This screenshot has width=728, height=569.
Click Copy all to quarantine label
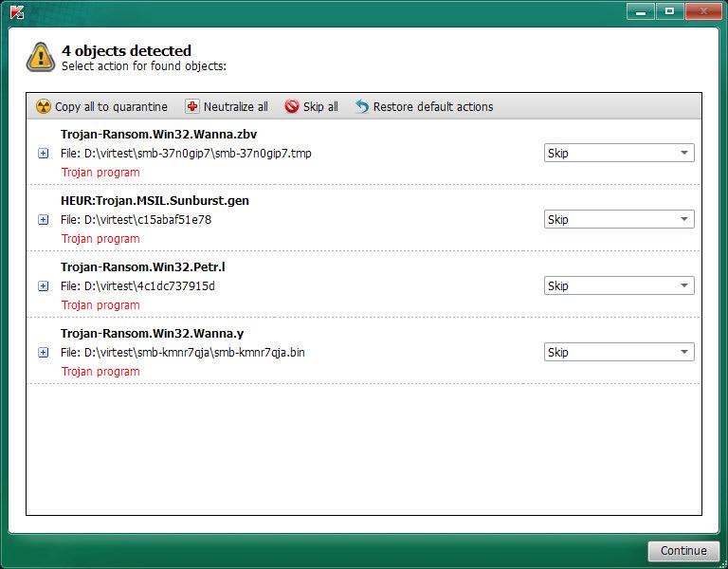[x=111, y=107]
